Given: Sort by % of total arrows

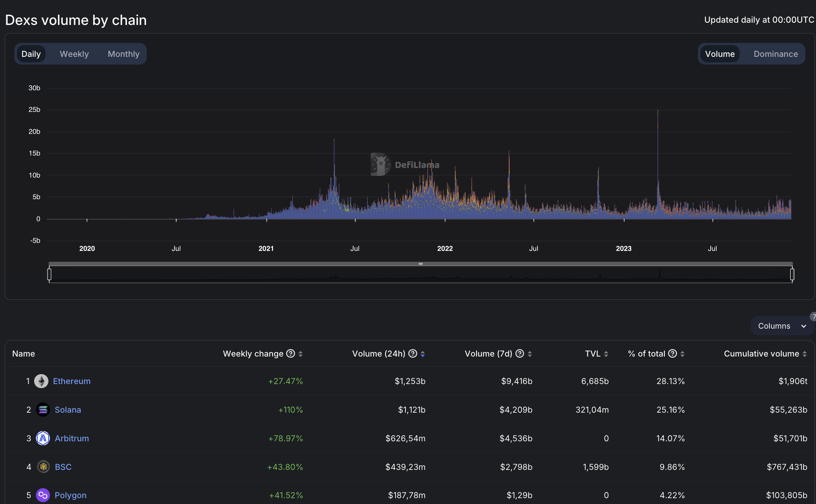Looking at the screenshot, I should pos(682,354).
